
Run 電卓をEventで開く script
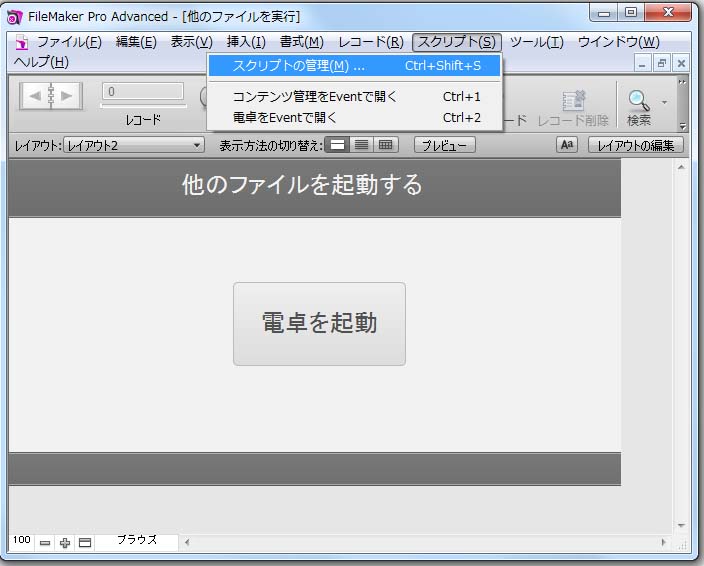[354, 118]
